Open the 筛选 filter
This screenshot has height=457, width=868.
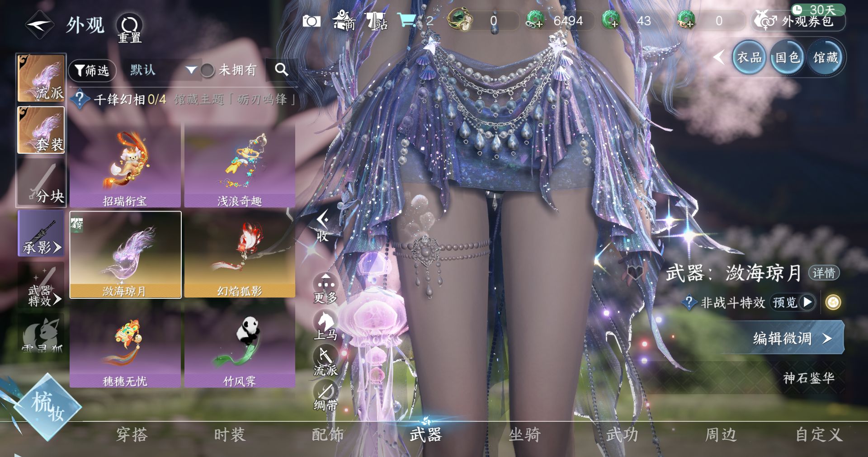click(x=92, y=71)
